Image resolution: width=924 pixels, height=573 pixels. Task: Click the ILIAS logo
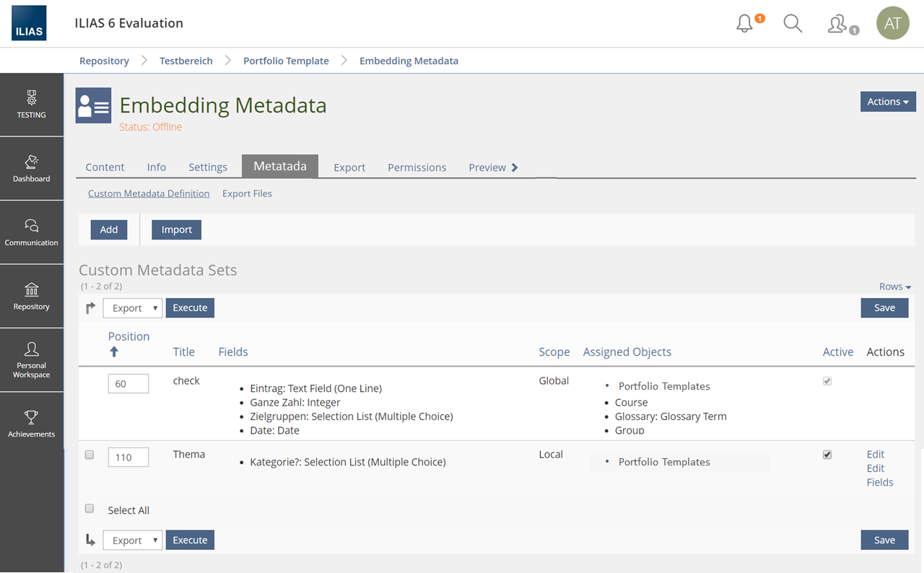pyautogui.click(x=29, y=23)
